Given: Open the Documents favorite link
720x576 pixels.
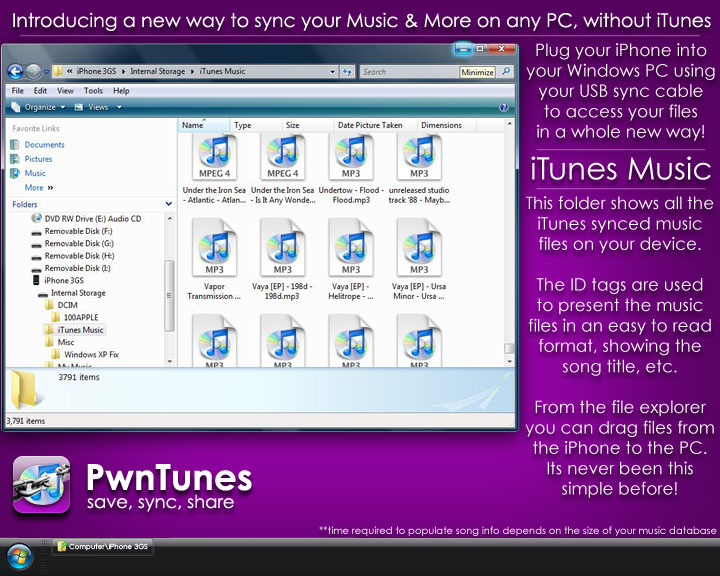Looking at the screenshot, I should (44, 145).
